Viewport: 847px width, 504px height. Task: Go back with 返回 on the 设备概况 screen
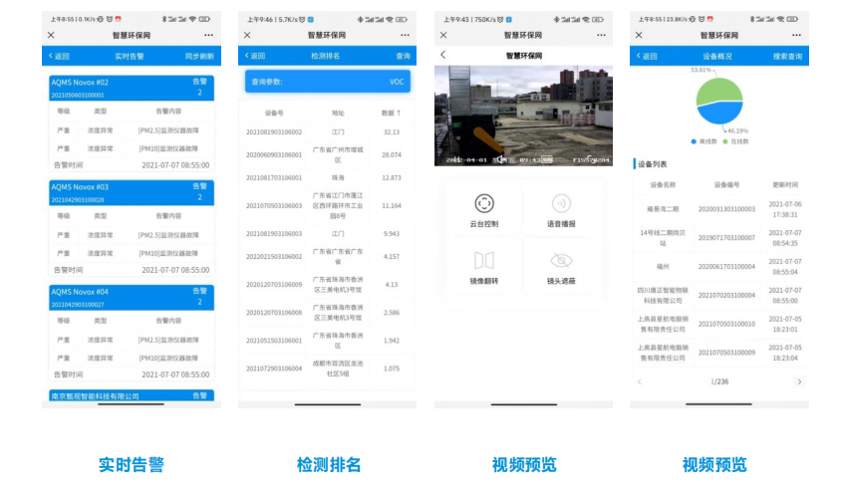click(x=647, y=56)
